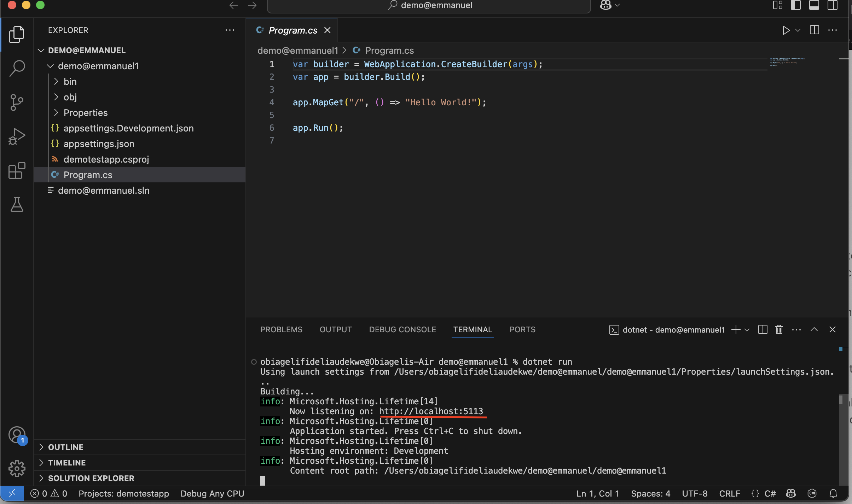The height and width of the screenshot is (504, 852).
Task: Open http://localhost:5113 link in terminal
Action: [431, 411]
